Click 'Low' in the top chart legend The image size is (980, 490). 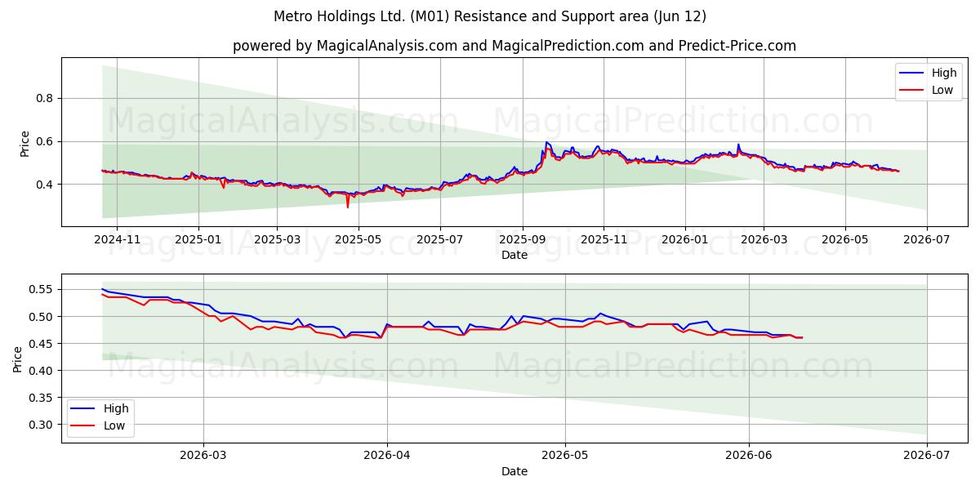(942, 90)
